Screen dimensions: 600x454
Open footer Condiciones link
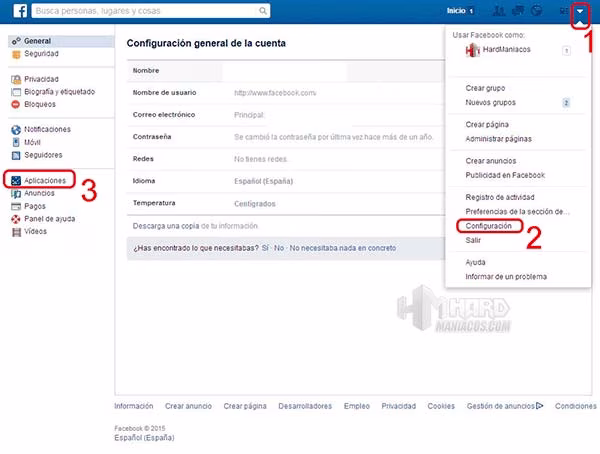(x=576, y=406)
